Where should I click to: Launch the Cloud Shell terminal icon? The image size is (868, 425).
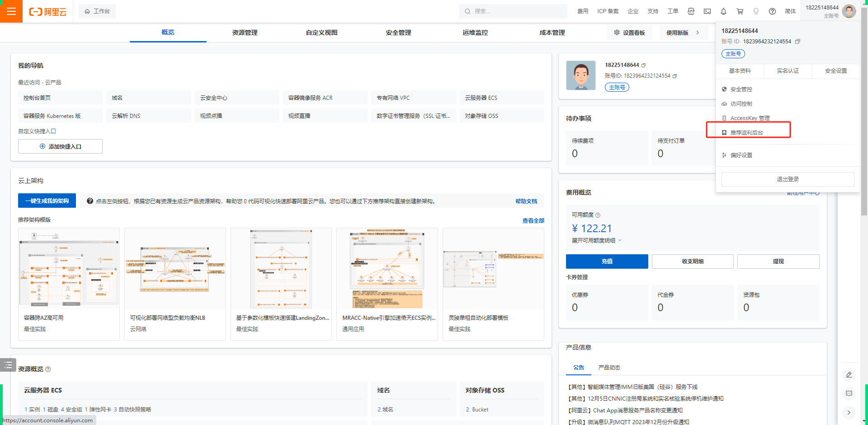tap(707, 11)
